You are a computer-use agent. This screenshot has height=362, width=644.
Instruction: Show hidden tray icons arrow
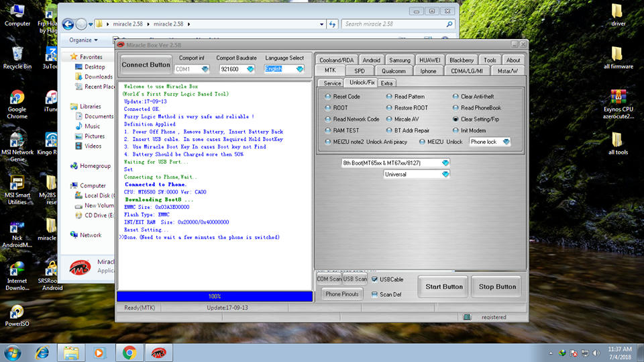(x=550, y=353)
